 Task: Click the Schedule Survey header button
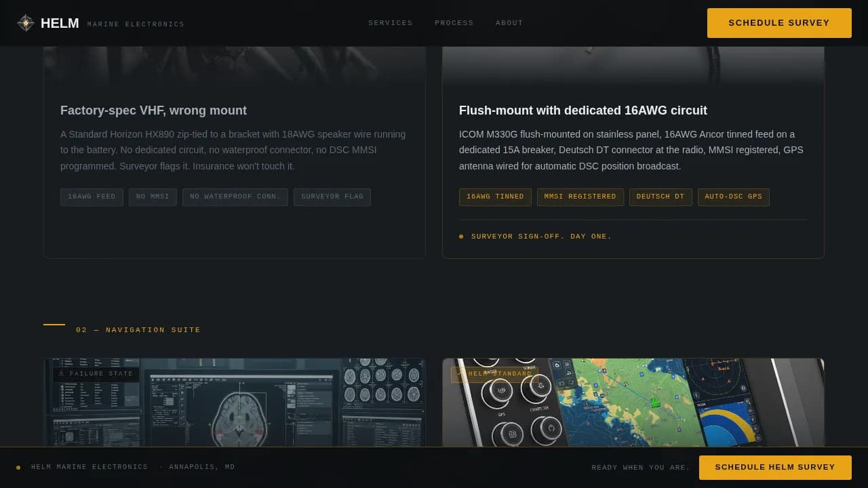tap(779, 23)
